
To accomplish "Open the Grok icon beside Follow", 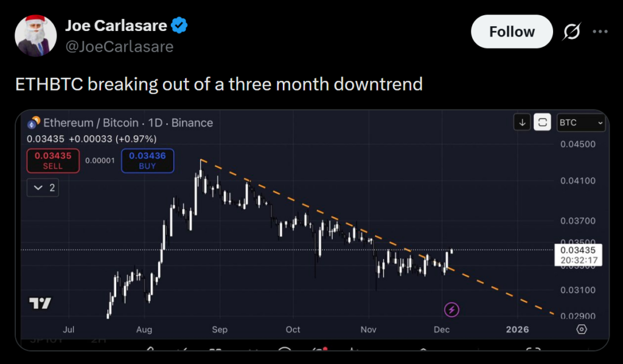I will 571,32.
